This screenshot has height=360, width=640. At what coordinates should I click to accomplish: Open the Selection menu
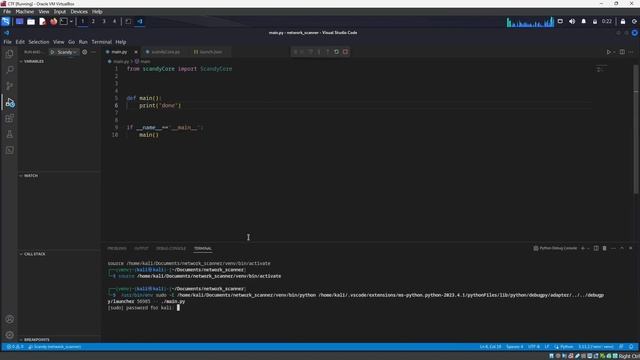(39, 42)
